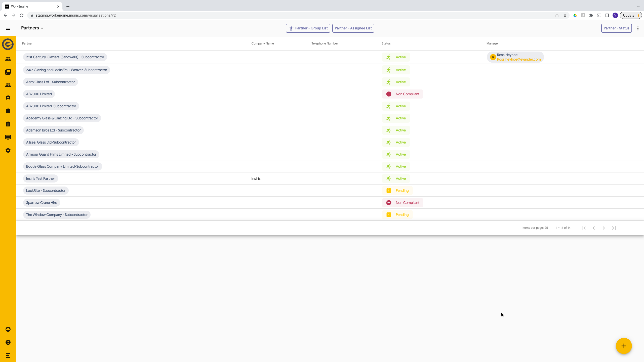Click the gallery images sidebar icon
This screenshot has width=644, height=362.
pyautogui.click(x=8, y=72)
